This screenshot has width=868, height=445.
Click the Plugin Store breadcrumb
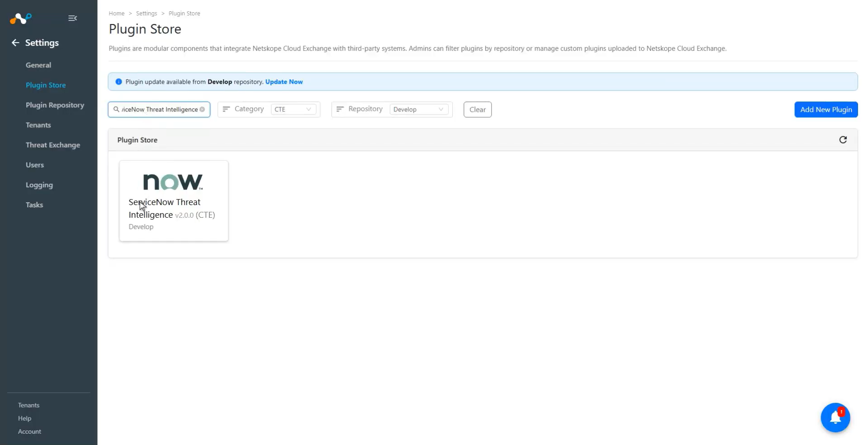tap(185, 14)
